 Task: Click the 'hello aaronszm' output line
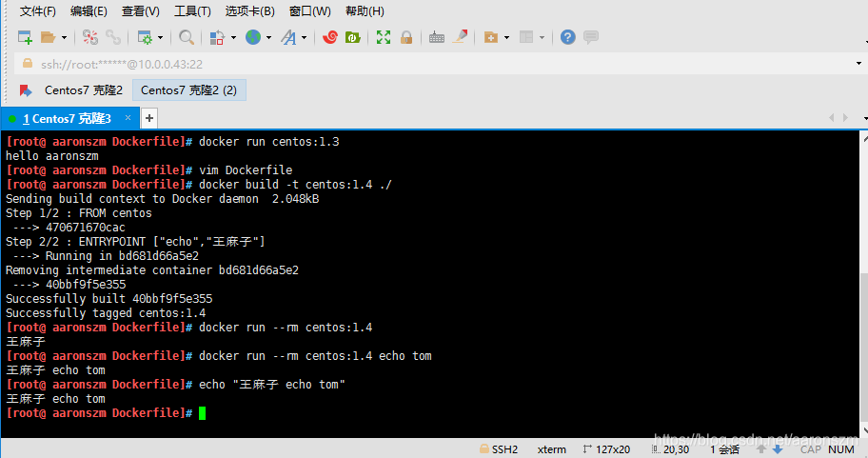click(52, 156)
